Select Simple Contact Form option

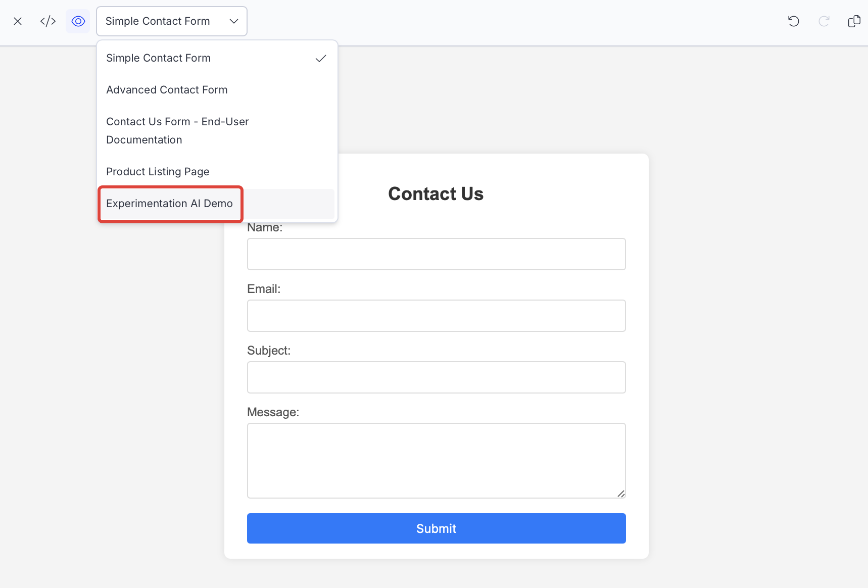(159, 58)
